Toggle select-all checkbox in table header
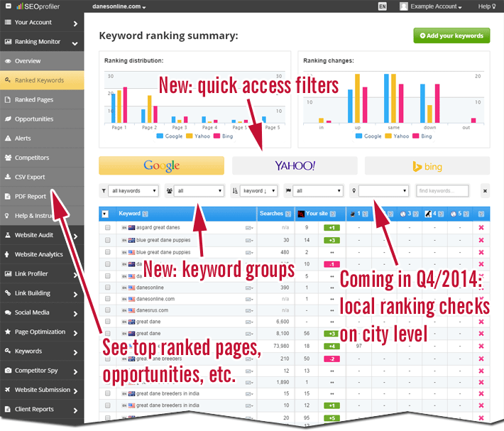504x431 pixels. coord(106,214)
